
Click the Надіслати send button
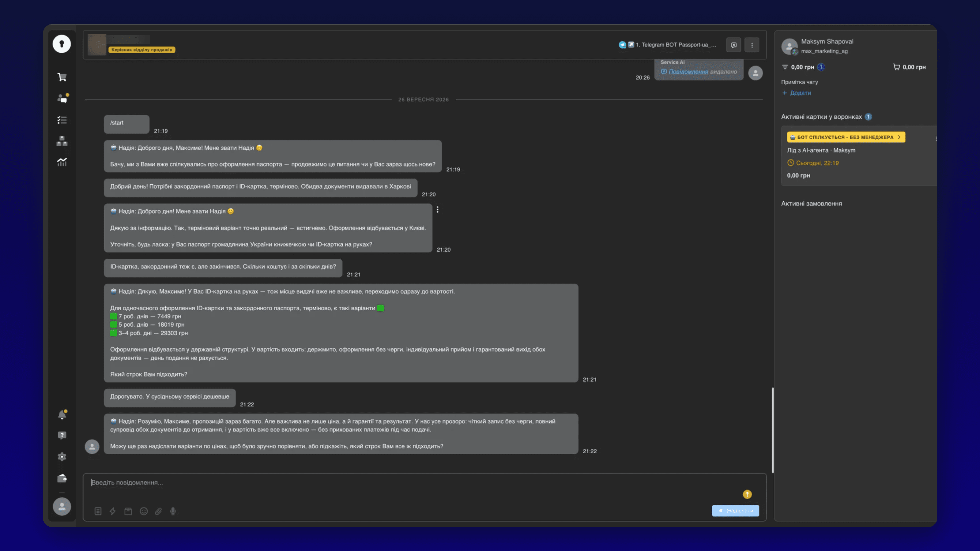pyautogui.click(x=735, y=510)
